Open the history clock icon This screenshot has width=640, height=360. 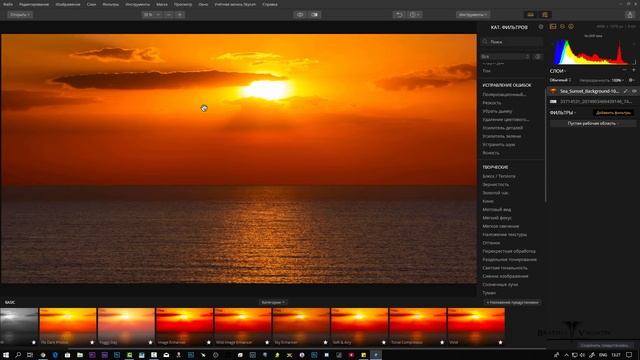[x=414, y=15]
